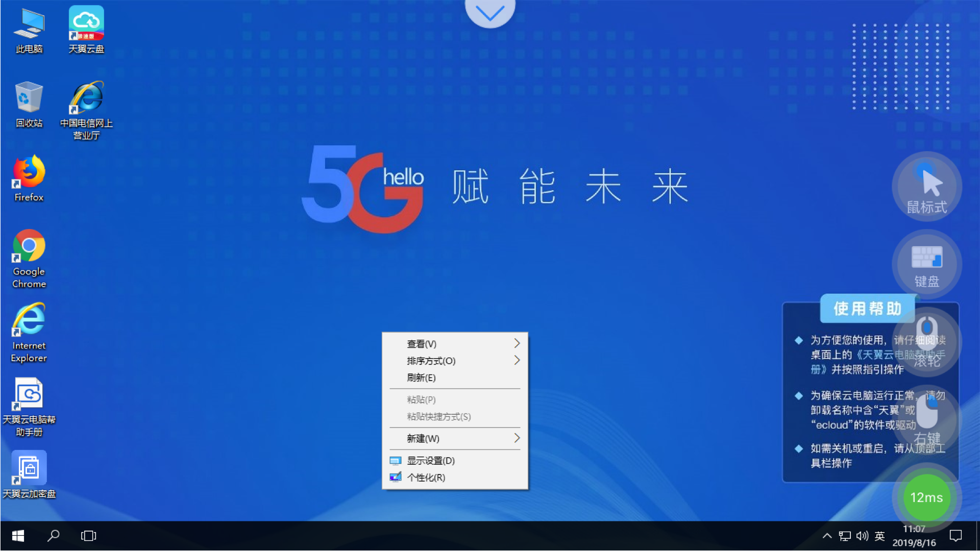Expand 新建(W) submenu arrow
Screen dimensions: 980x551
[x=517, y=438]
